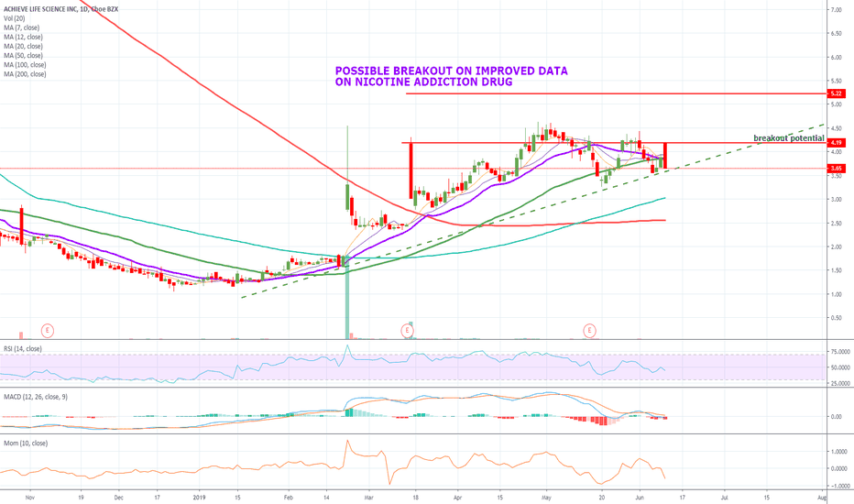Select the dashed green trend line
This screenshot has width=854, height=504.
tap(532, 211)
